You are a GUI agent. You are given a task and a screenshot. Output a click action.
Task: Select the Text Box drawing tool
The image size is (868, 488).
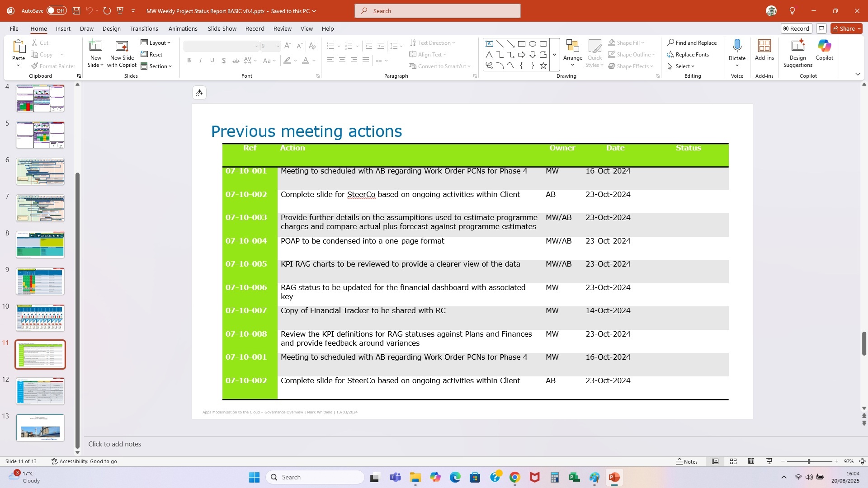489,43
